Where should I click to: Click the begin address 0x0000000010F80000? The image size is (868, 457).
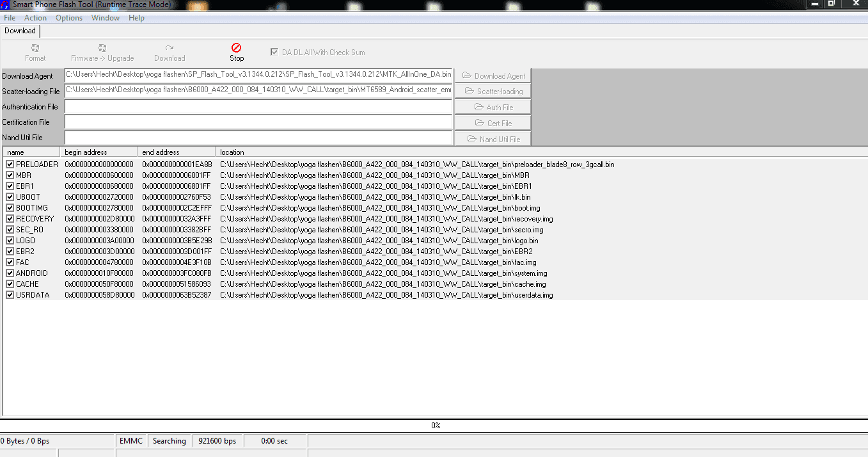click(99, 273)
